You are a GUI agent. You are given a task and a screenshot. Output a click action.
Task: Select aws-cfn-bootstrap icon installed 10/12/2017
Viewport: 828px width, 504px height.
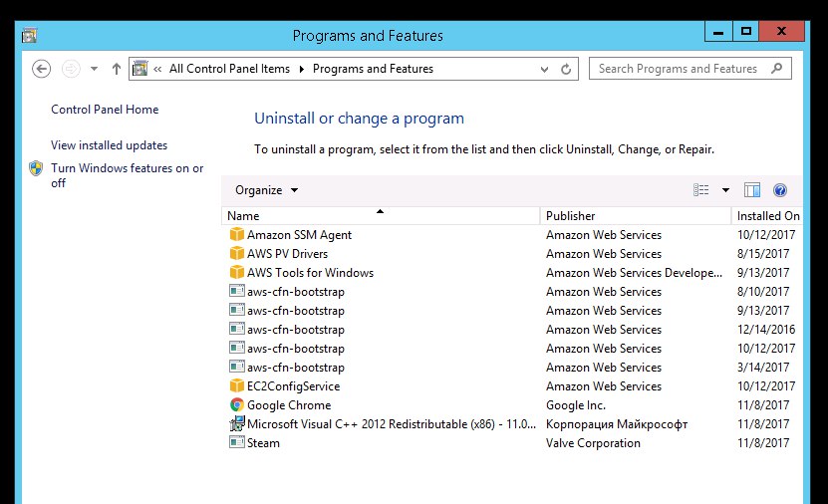point(236,349)
